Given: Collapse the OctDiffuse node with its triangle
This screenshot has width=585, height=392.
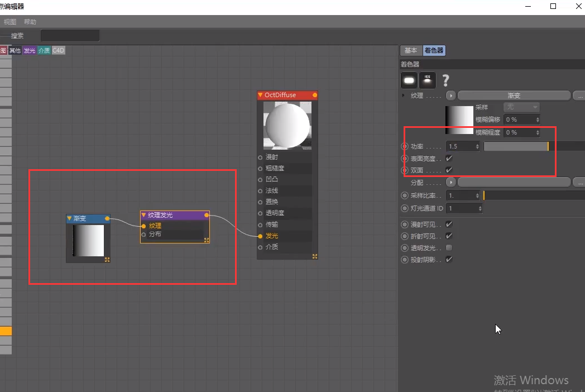Looking at the screenshot, I should (261, 95).
